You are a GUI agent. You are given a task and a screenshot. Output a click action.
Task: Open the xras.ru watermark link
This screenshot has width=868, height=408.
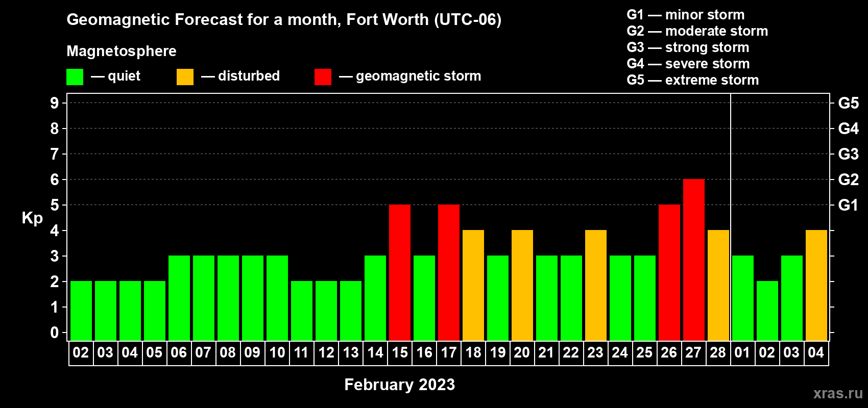(x=837, y=393)
